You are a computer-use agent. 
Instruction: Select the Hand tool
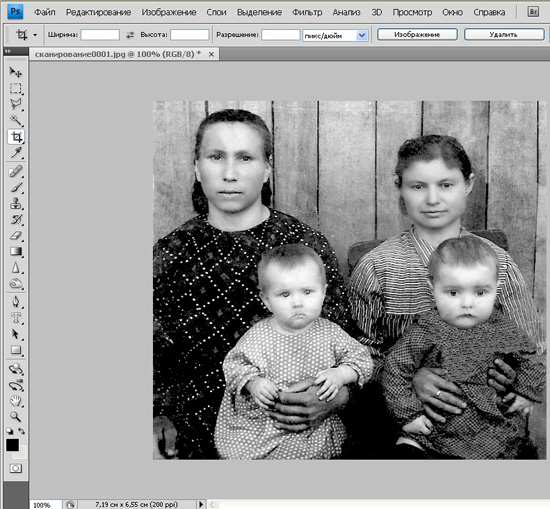(x=15, y=401)
